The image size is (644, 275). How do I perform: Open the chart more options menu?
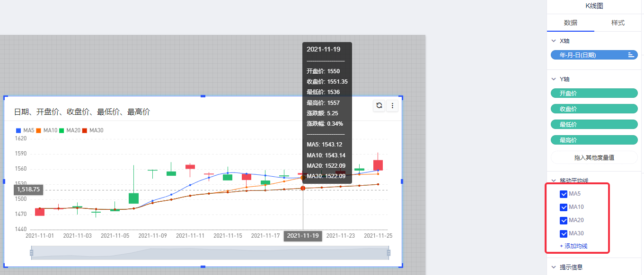click(x=392, y=106)
